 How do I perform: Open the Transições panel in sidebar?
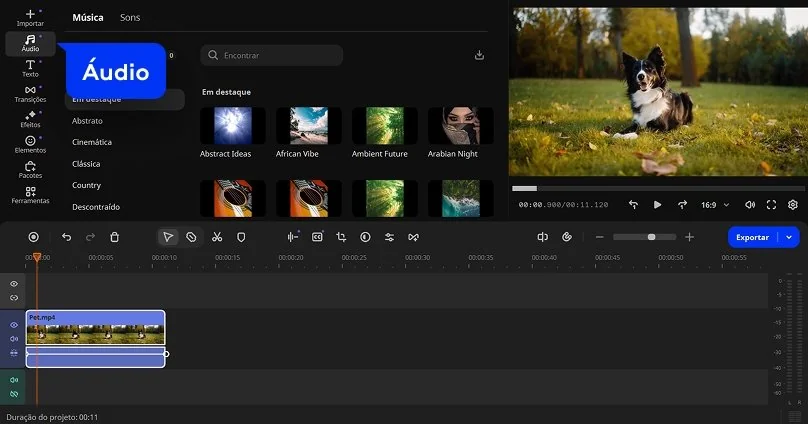30,94
